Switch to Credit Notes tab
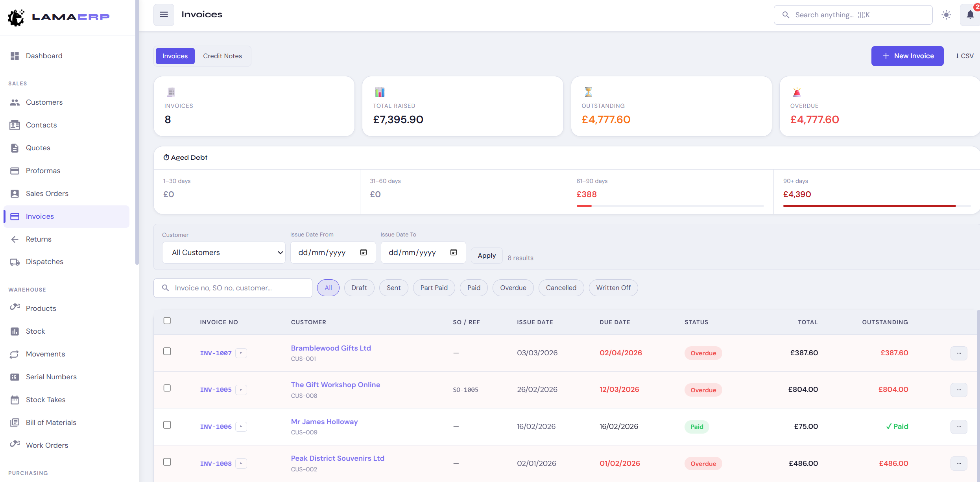Image resolution: width=980 pixels, height=482 pixels. click(x=222, y=56)
